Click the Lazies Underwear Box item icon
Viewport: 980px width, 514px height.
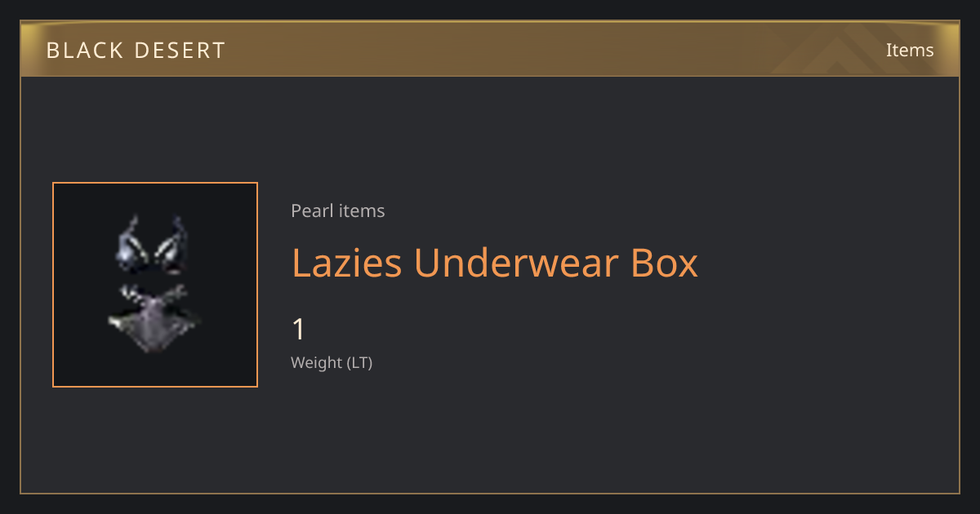click(155, 285)
